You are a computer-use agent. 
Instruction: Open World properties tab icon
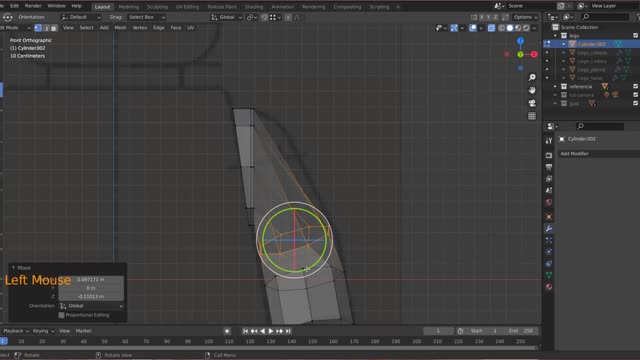click(x=549, y=202)
